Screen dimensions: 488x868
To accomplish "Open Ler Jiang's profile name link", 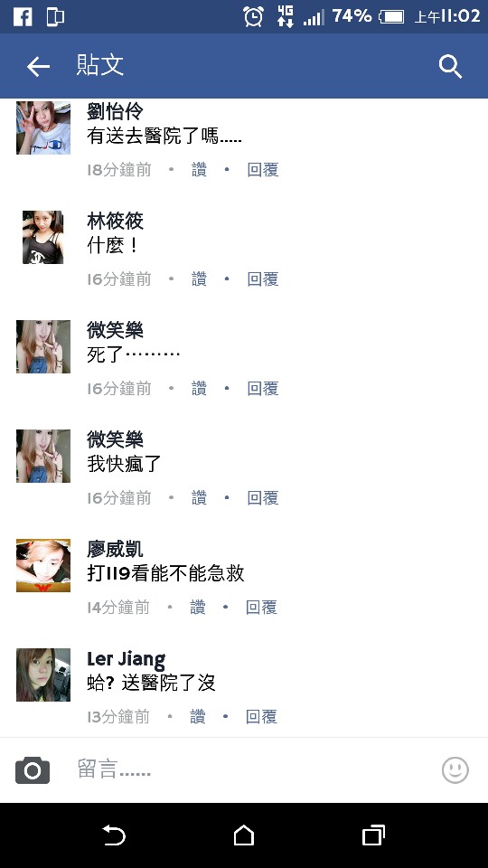I will [127, 659].
